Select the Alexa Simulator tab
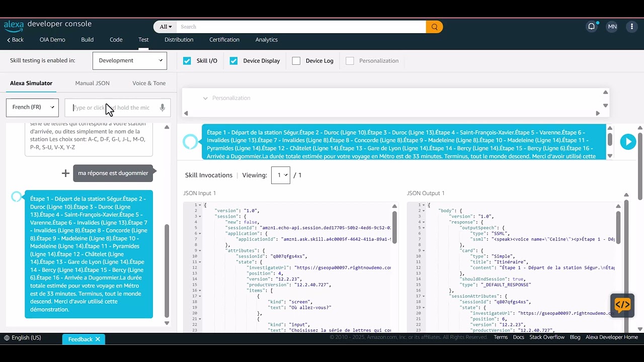Image resolution: width=644 pixels, height=362 pixels. point(31,83)
